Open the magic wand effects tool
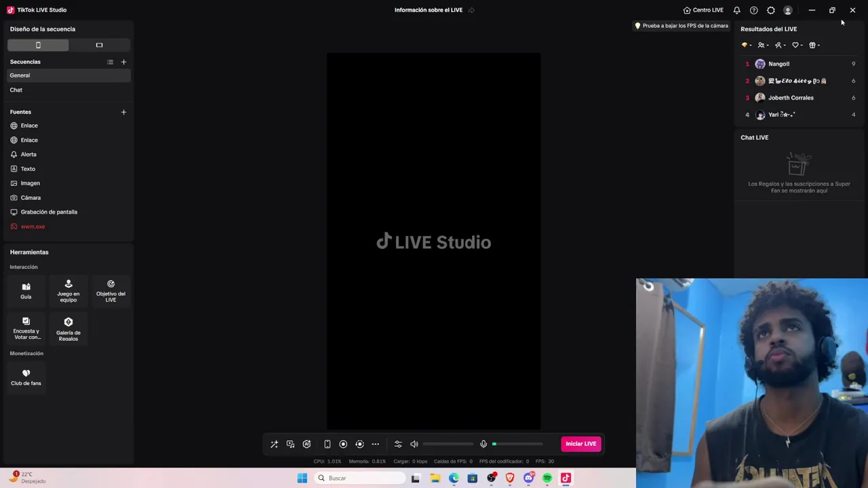The width and height of the screenshot is (868, 488). coord(274,444)
